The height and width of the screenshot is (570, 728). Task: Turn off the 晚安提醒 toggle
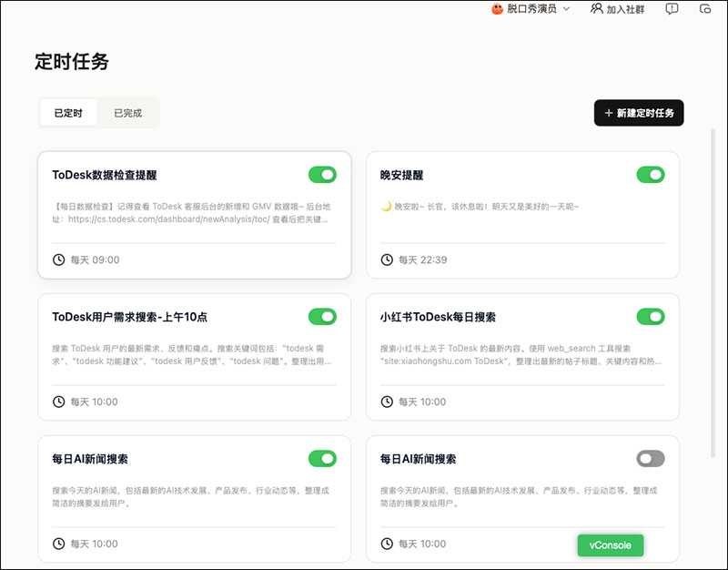tap(651, 175)
